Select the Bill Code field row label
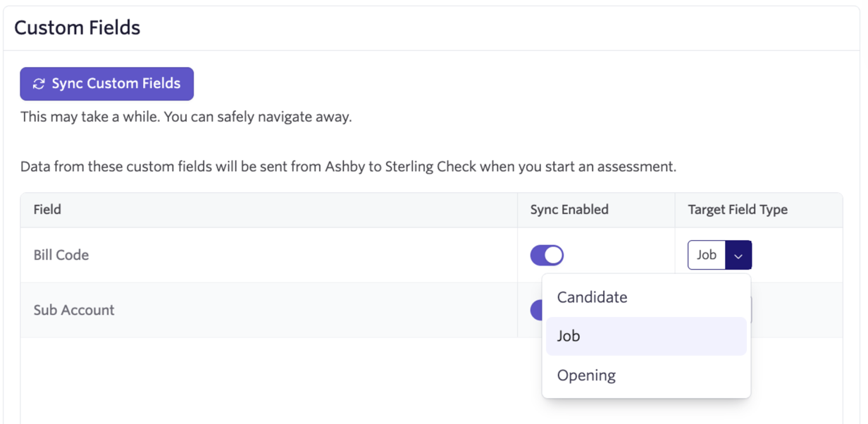This screenshot has width=868, height=424. (61, 255)
